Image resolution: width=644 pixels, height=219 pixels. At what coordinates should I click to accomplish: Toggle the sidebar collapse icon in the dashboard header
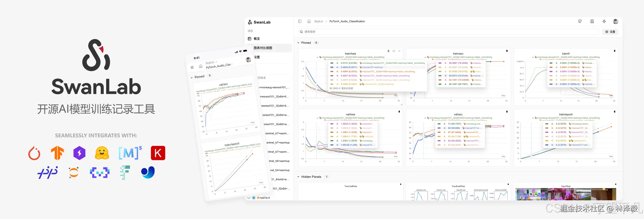(x=300, y=21)
